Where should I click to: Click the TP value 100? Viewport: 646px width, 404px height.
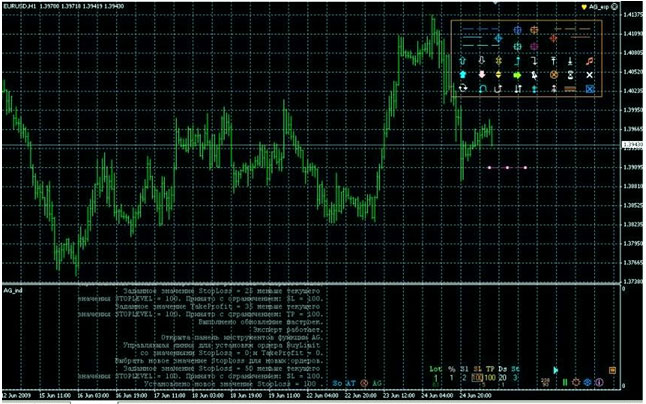[x=491, y=380]
